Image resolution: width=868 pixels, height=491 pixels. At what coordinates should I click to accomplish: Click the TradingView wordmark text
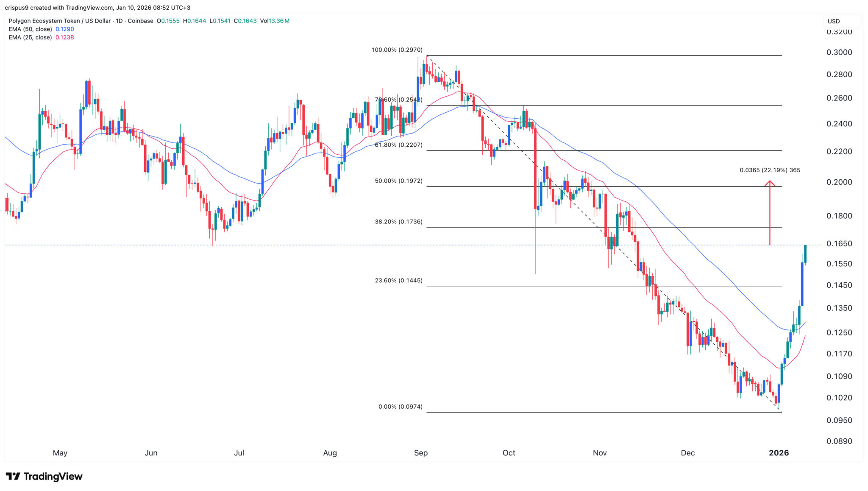(53, 477)
